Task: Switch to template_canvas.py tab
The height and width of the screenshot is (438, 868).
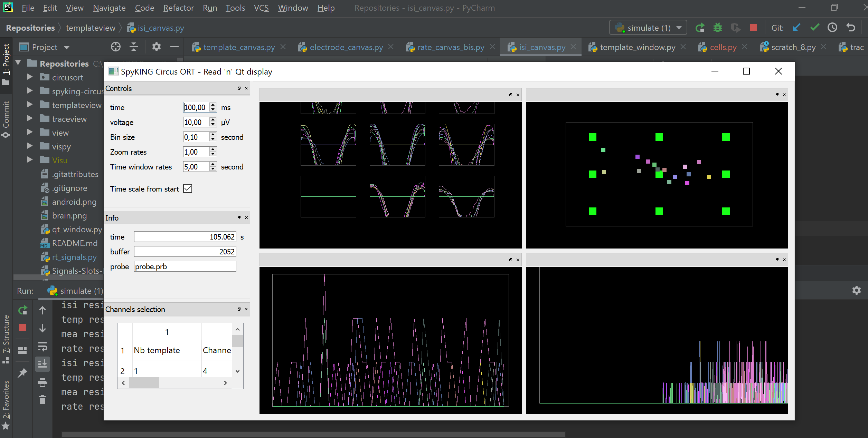Action: point(239,47)
